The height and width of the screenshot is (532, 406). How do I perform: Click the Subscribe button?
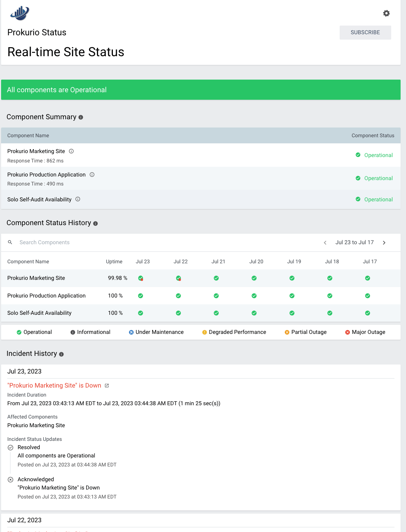coord(365,32)
